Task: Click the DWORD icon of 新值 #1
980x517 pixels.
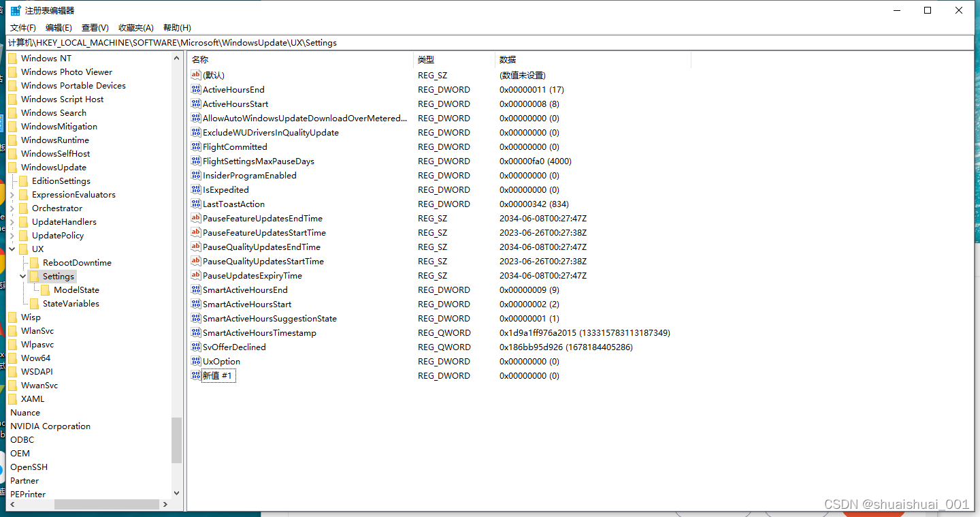Action: 196,375
